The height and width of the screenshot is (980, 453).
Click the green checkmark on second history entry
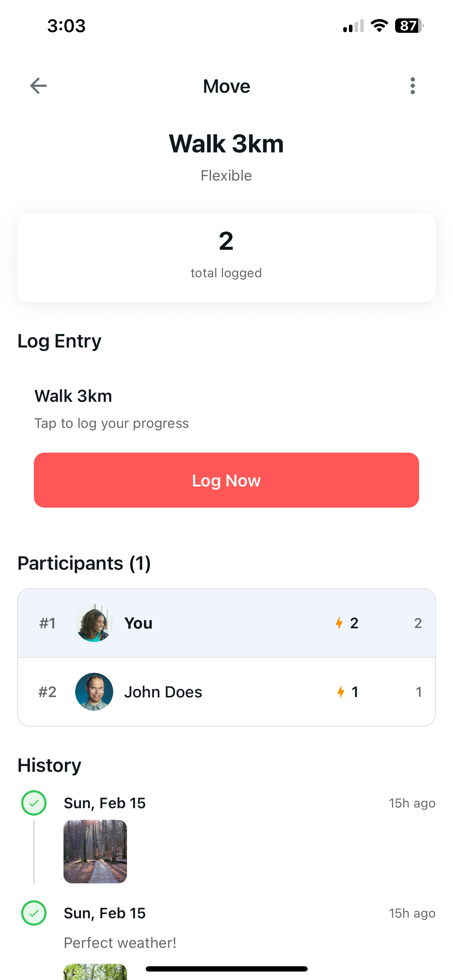tap(34, 913)
